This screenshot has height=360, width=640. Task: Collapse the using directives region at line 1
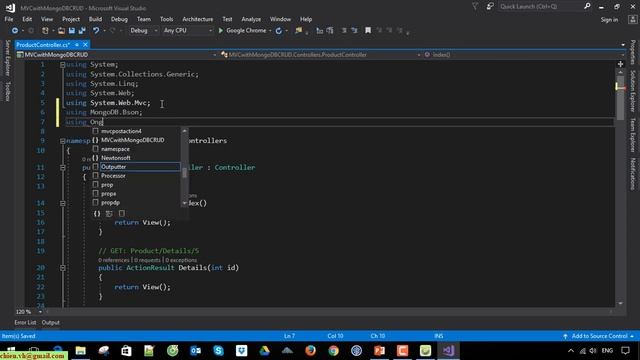pos(62,65)
